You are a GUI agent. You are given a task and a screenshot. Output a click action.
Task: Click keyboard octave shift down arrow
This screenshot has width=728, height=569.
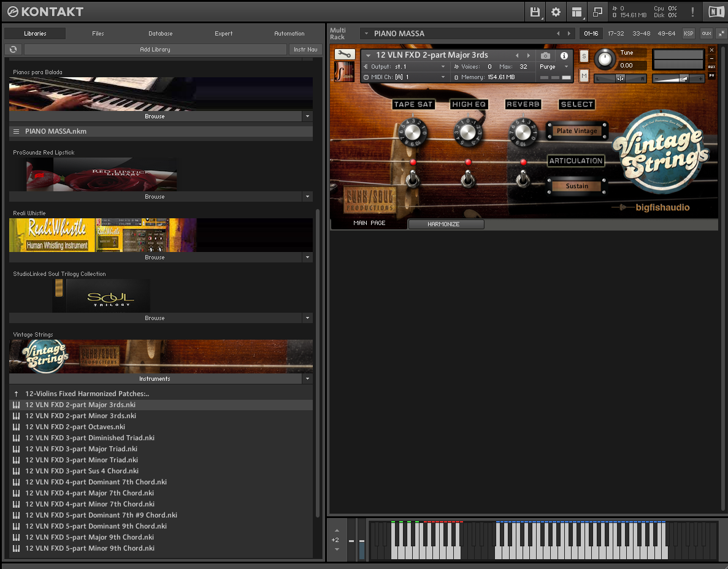[337, 549]
